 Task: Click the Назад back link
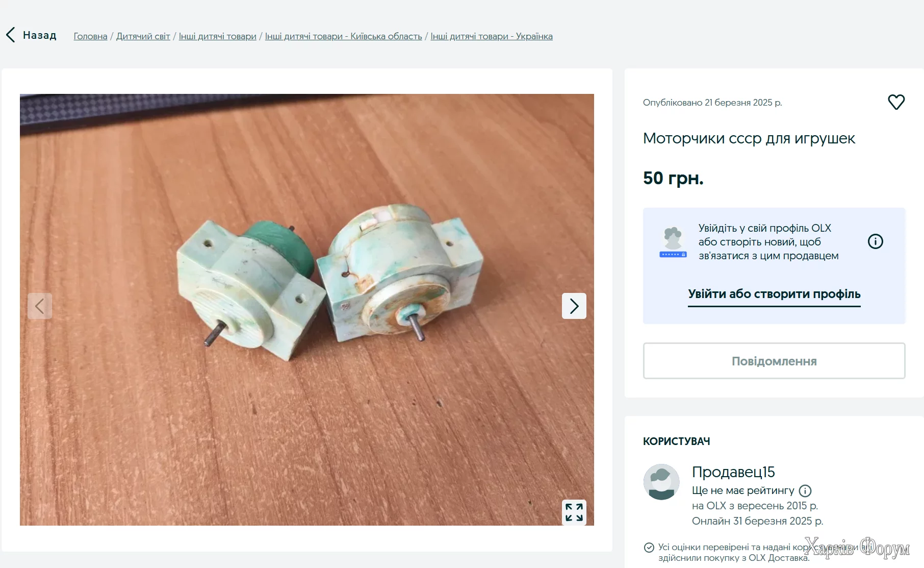39,35
